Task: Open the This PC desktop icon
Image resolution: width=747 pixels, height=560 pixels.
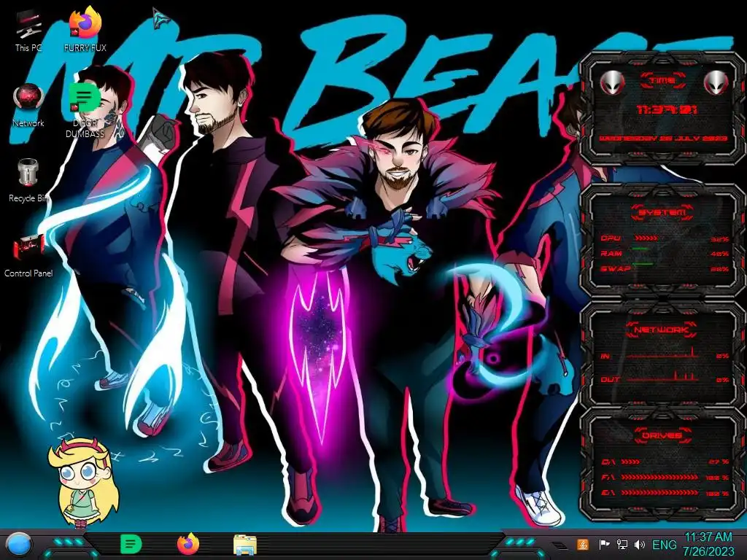Action: pos(28,31)
